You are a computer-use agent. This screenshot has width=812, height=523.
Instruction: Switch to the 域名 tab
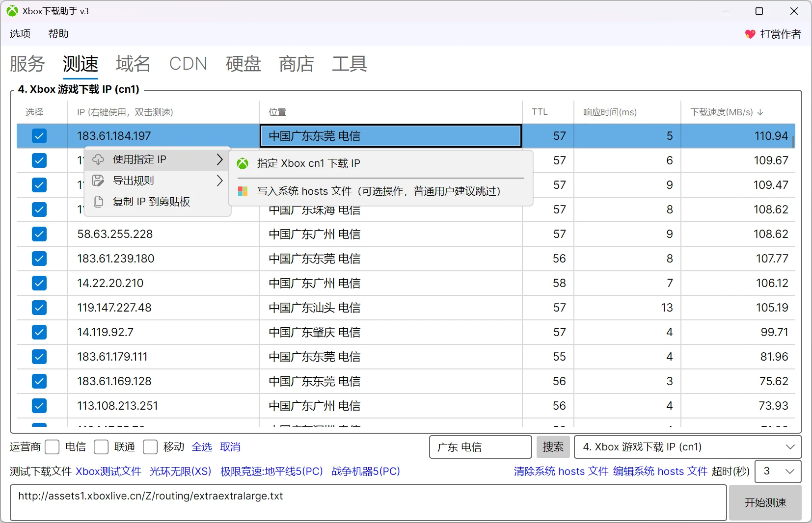pyautogui.click(x=134, y=64)
